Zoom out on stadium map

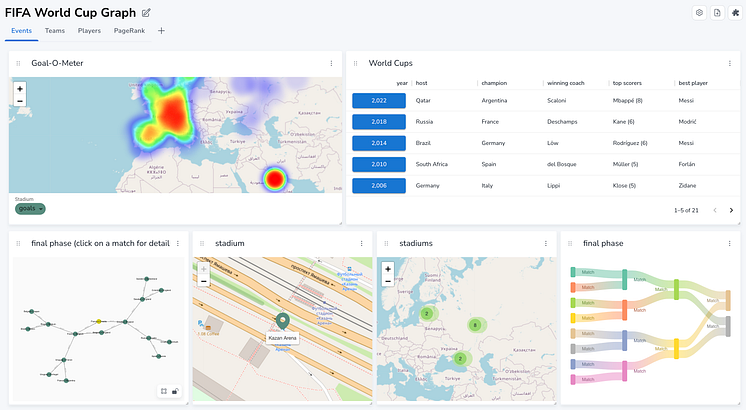(x=204, y=281)
